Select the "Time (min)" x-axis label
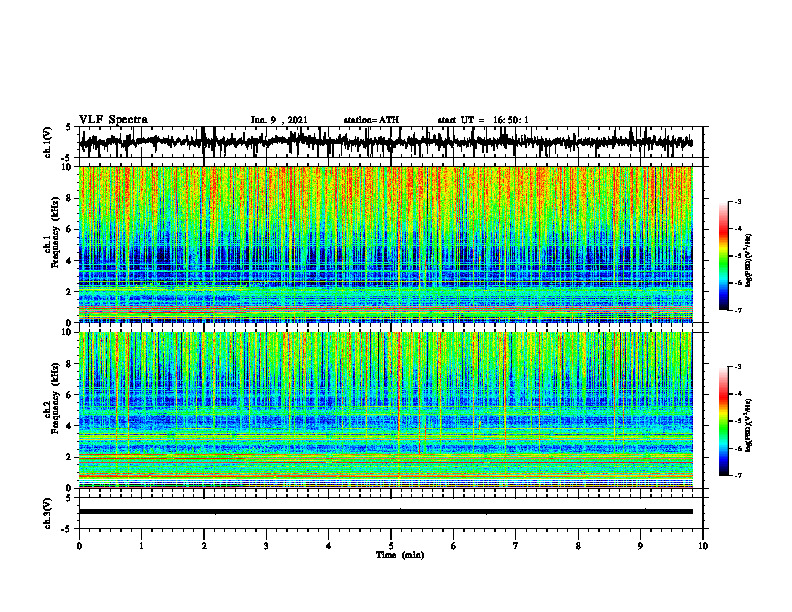This screenshot has width=792, height=612. coord(400,555)
